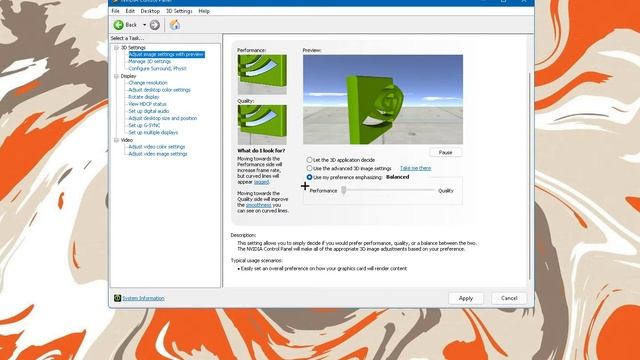
Task: Open Adjust video color settings
Action: 157,147
